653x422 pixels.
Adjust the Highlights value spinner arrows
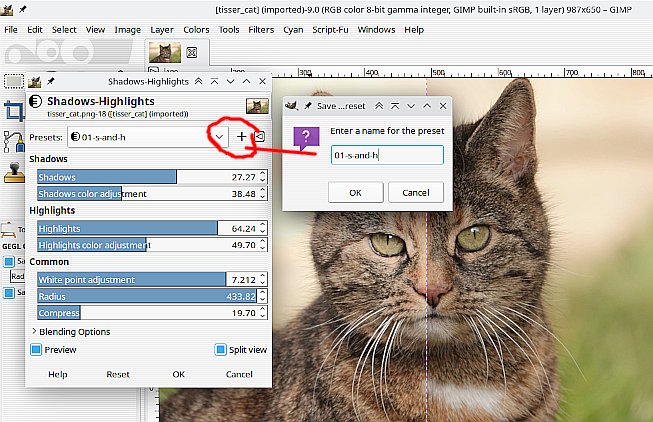(262, 228)
